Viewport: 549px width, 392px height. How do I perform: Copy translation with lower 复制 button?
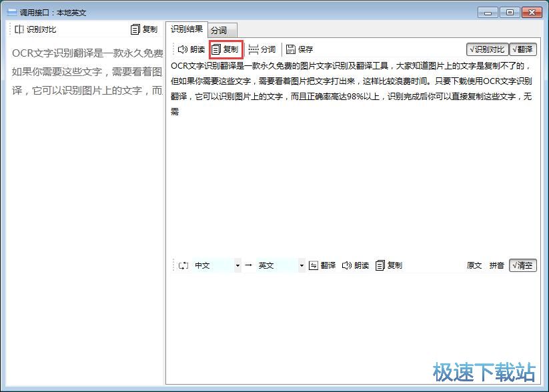point(389,265)
